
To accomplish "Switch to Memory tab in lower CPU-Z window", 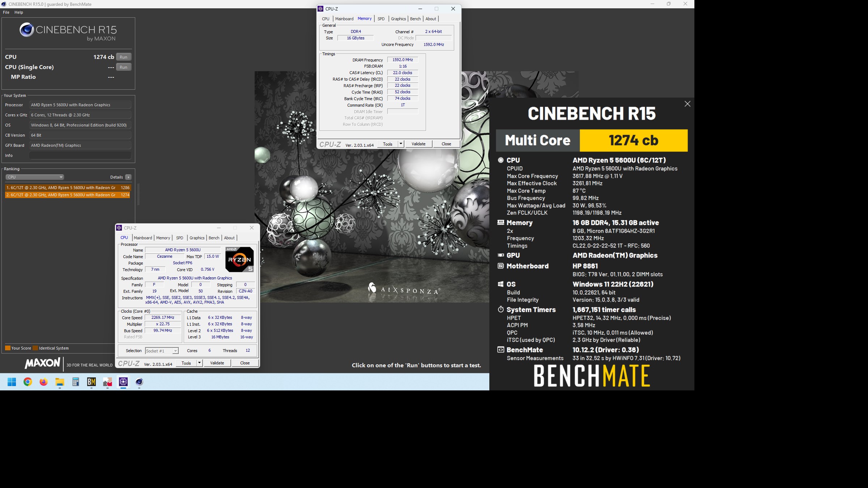I will [163, 238].
